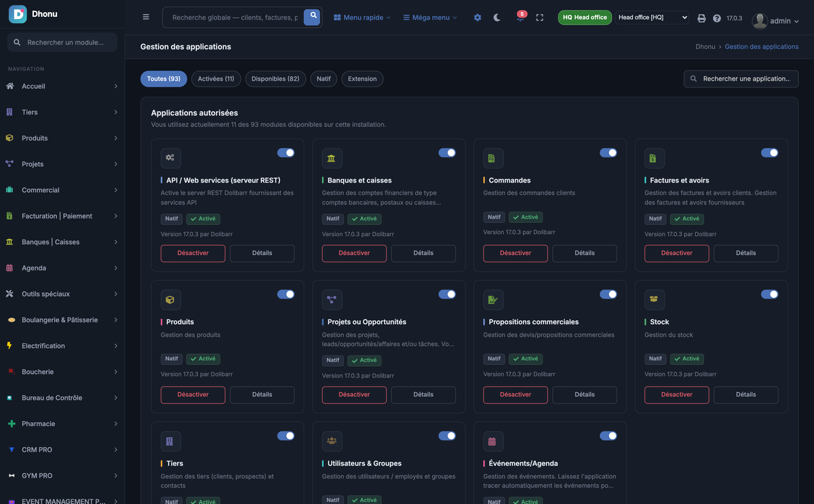Enter fullscreen mode icon
This screenshot has height=504, width=814.
click(x=540, y=18)
